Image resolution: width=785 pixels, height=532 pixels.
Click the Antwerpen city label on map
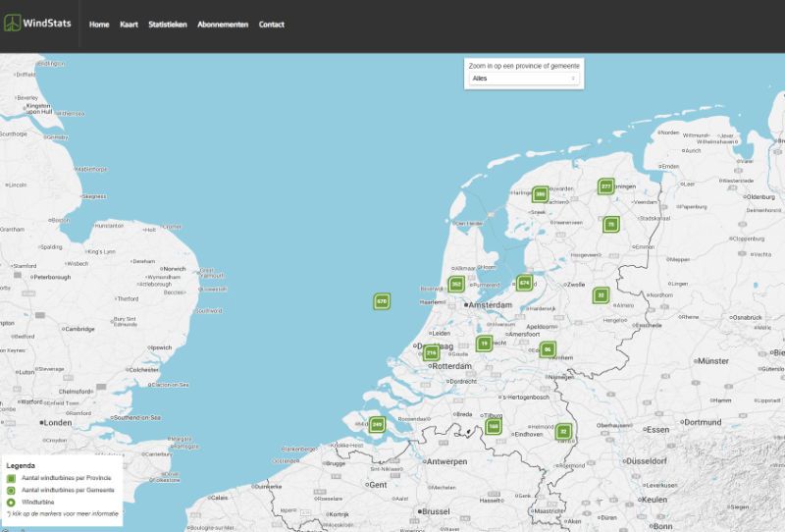tap(446, 462)
